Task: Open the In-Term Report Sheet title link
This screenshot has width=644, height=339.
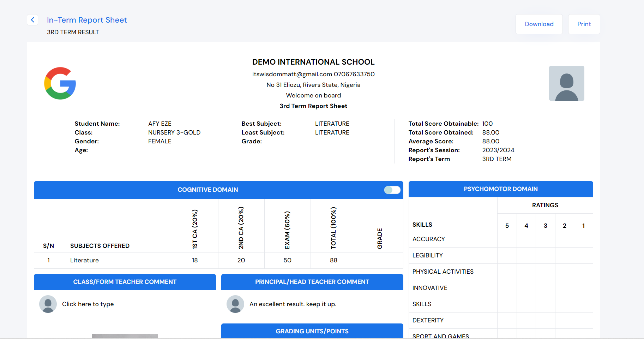Action: [87, 20]
